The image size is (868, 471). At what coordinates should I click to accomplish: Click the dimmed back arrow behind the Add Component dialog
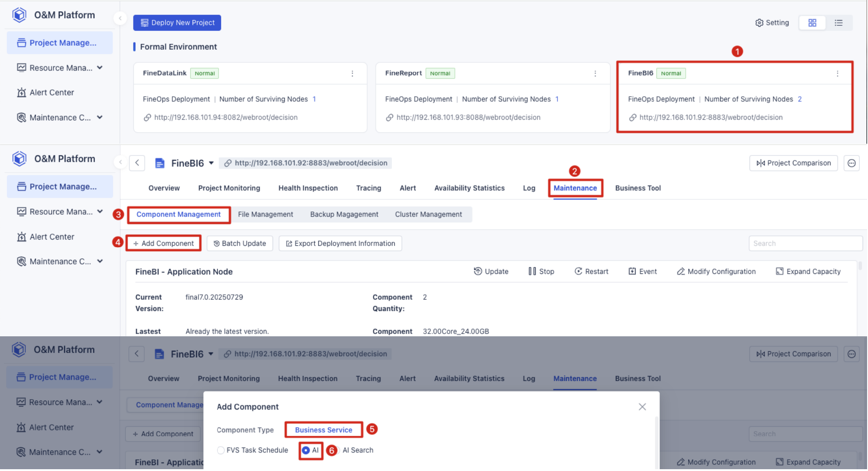[137, 354]
